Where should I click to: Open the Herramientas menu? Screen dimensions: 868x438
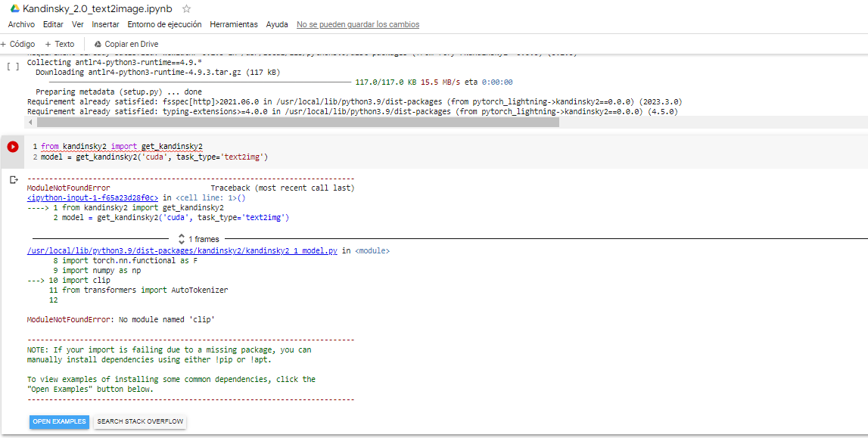pyautogui.click(x=234, y=24)
